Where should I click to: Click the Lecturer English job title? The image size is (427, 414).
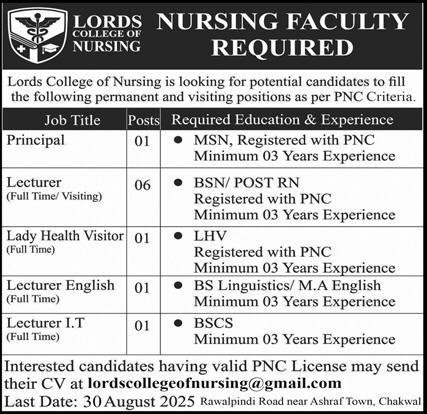pos(61,285)
